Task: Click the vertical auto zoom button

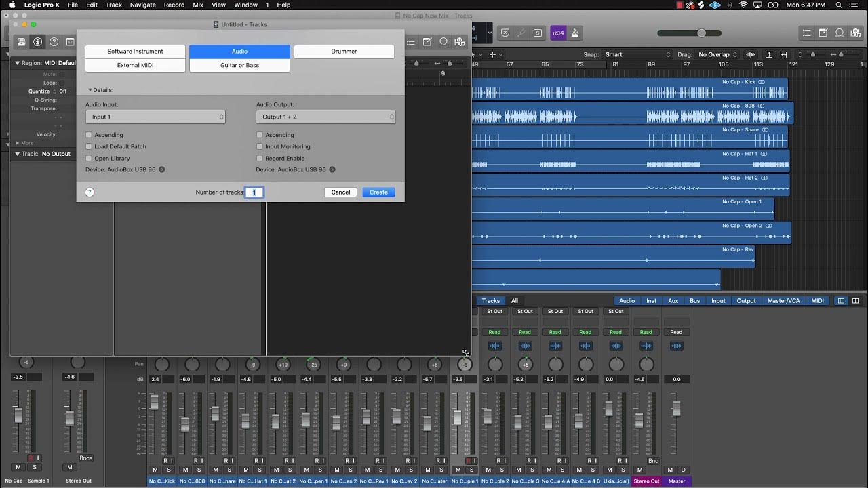Action: point(769,54)
